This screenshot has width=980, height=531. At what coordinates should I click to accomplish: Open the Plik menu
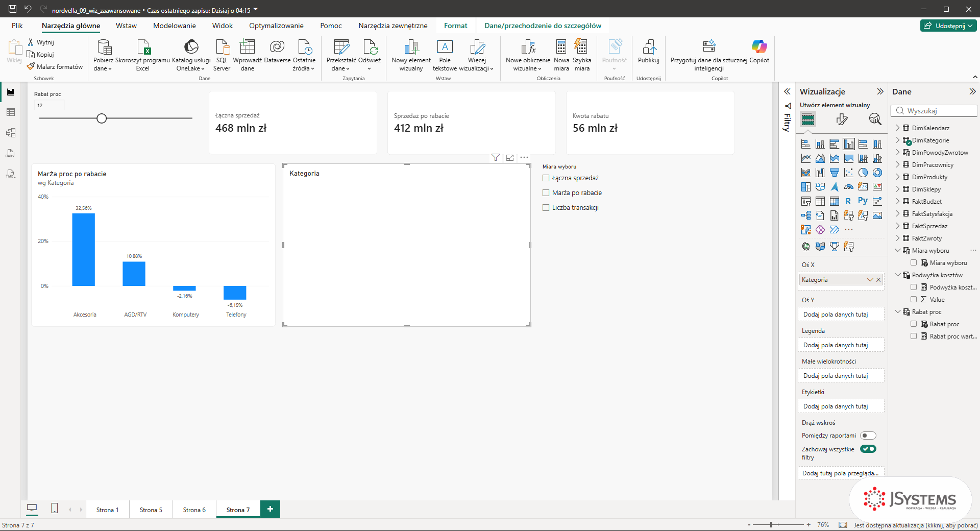tap(17, 26)
